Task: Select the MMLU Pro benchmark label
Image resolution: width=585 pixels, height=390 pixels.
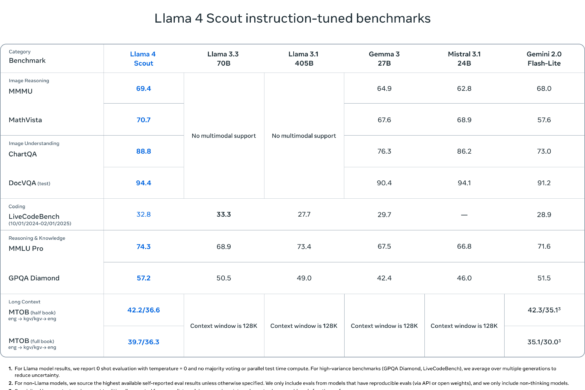Action: (x=26, y=249)
